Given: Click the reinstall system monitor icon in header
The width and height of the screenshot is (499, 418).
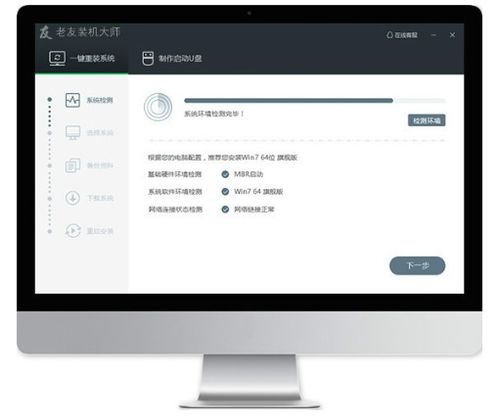Looking at the screenshot, I should point(57,58).
